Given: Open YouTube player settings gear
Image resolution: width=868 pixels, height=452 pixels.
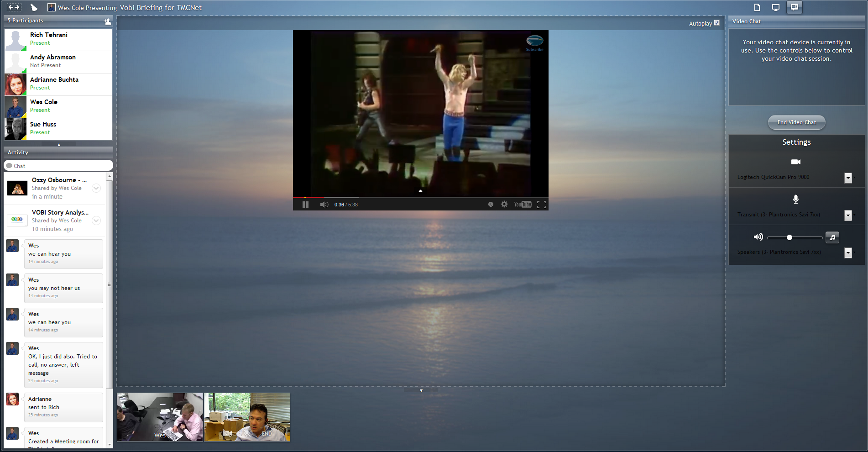Looking at the screenshot, I should pos(504,205).
